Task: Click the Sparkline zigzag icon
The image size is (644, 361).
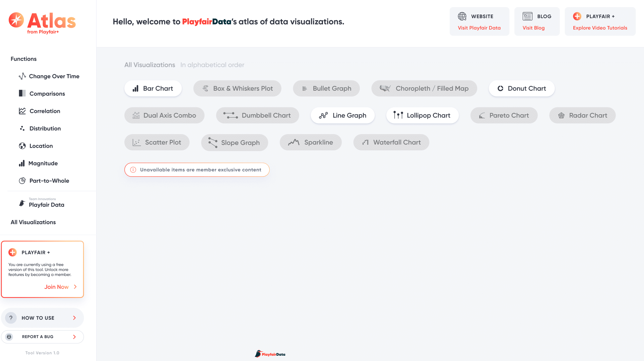Action: pyautogui.click(x=294, y=142)
